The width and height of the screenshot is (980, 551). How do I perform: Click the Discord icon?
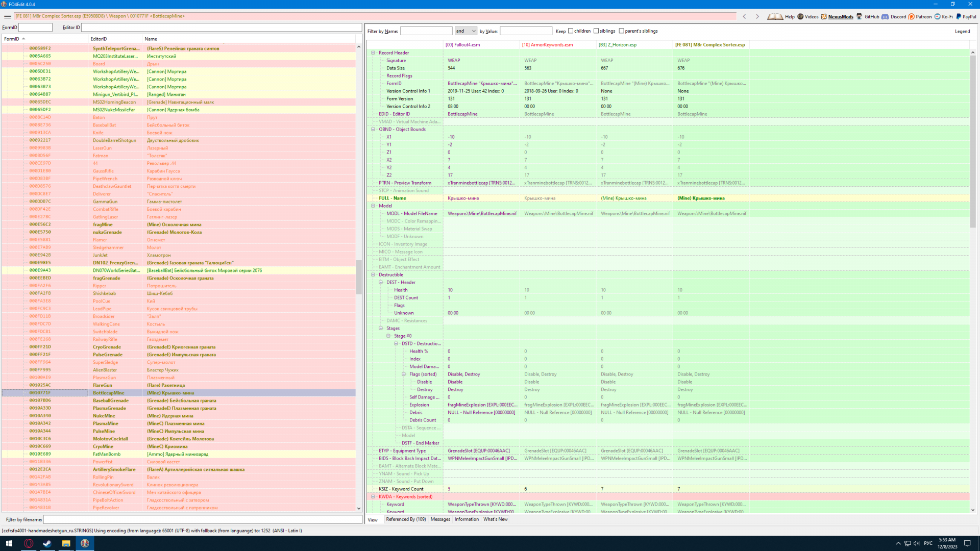point(885,16)
